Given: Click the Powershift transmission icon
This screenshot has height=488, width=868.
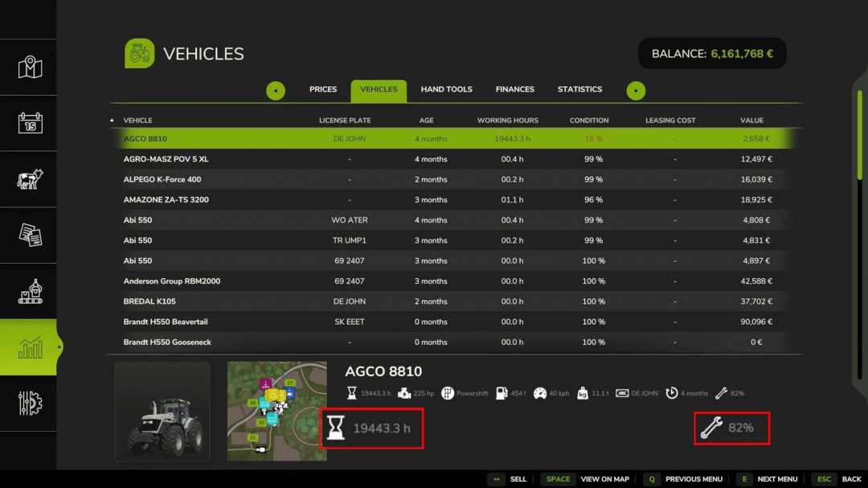Looking at the screenshot, I should point(449,393).
